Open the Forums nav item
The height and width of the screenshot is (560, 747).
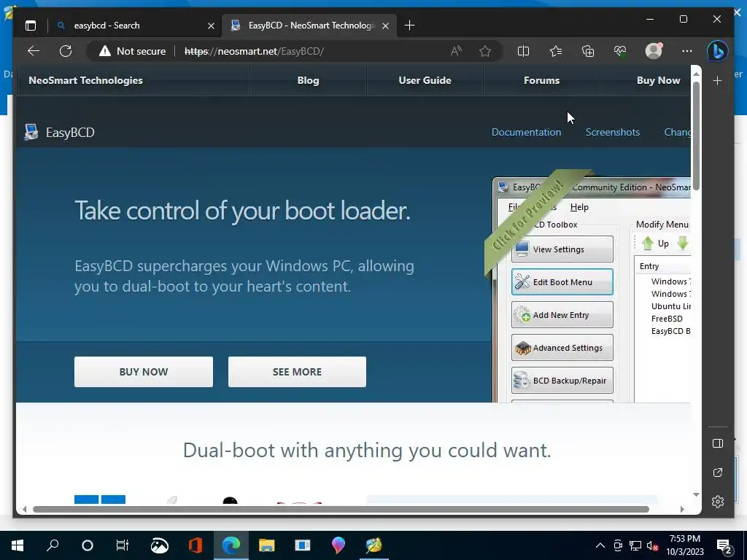coord(542,80)
